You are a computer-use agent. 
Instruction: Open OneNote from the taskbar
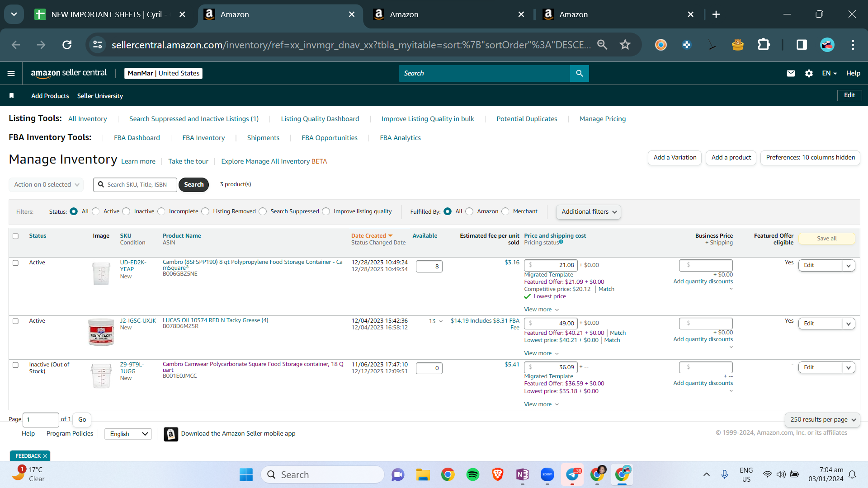click(x=523, y=474)
